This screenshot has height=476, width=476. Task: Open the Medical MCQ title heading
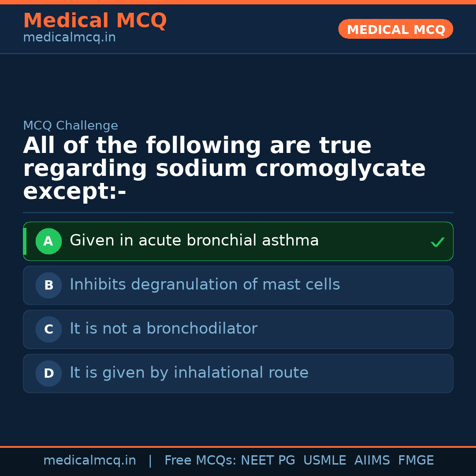pos(95,21)
